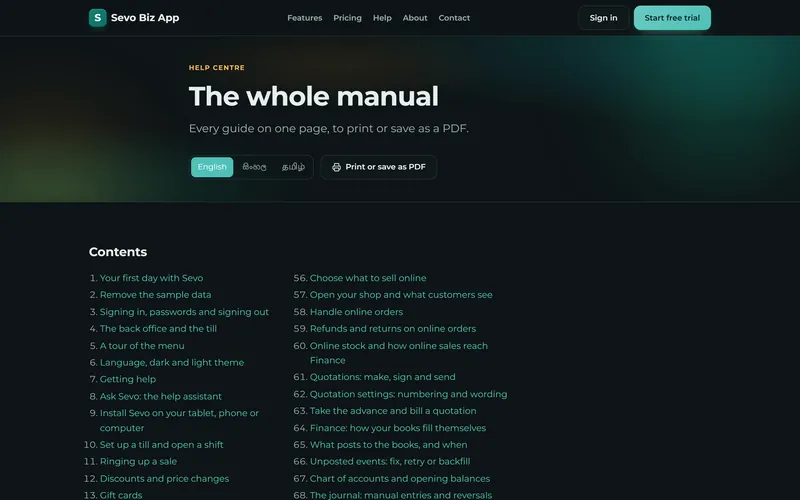Switch the manual to Sinhala
Screen dimensions: 800x500
[254, 167]
